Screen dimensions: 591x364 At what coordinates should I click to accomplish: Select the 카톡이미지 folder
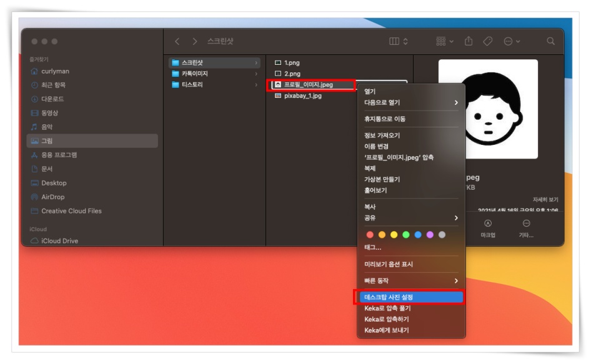(x=214, y=74)
